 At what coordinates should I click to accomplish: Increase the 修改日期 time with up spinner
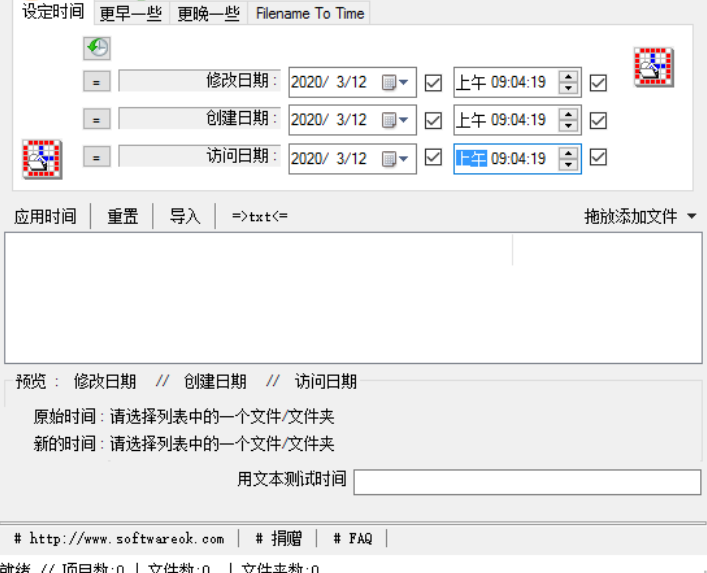[x=568, y=77]
